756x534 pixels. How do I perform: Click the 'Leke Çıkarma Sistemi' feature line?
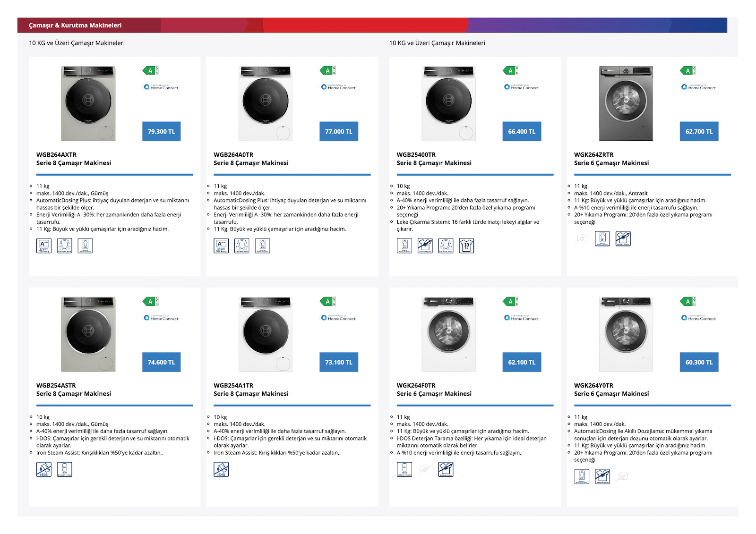coord(468,225)
